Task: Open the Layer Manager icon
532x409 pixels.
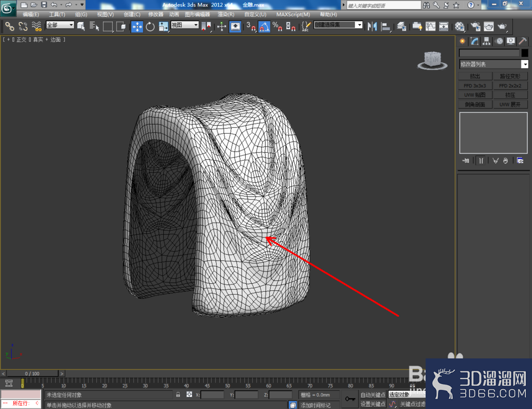Action: tap(401, 26)
